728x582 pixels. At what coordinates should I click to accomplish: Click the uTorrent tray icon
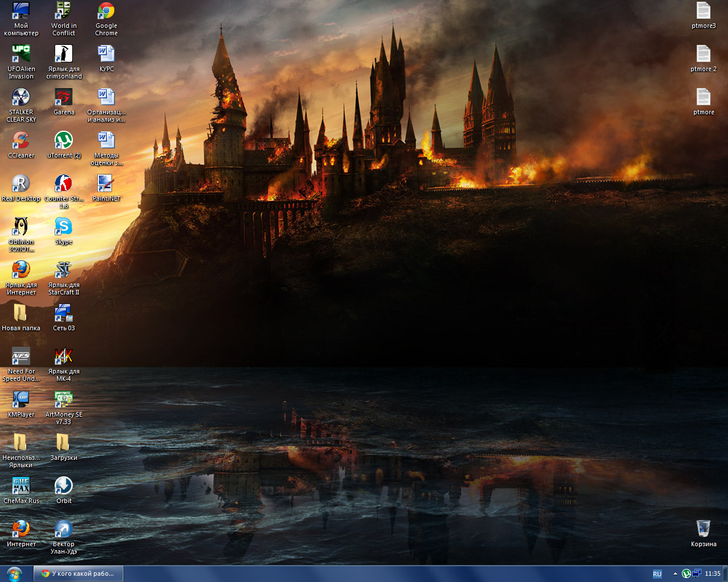coord(686,573)
